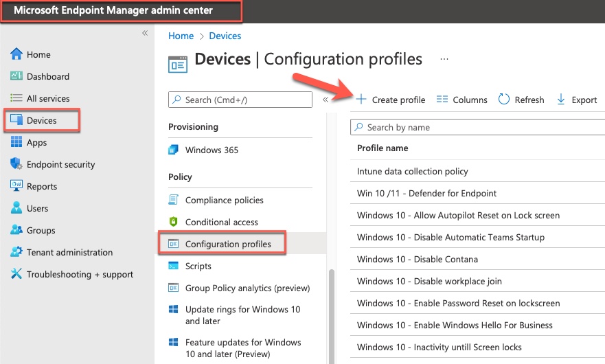This screenshot has height=364, width=605.
Task: Open Enable Windows Hello For Business profile
Action: pyautogui.click(x=455, y=326)
